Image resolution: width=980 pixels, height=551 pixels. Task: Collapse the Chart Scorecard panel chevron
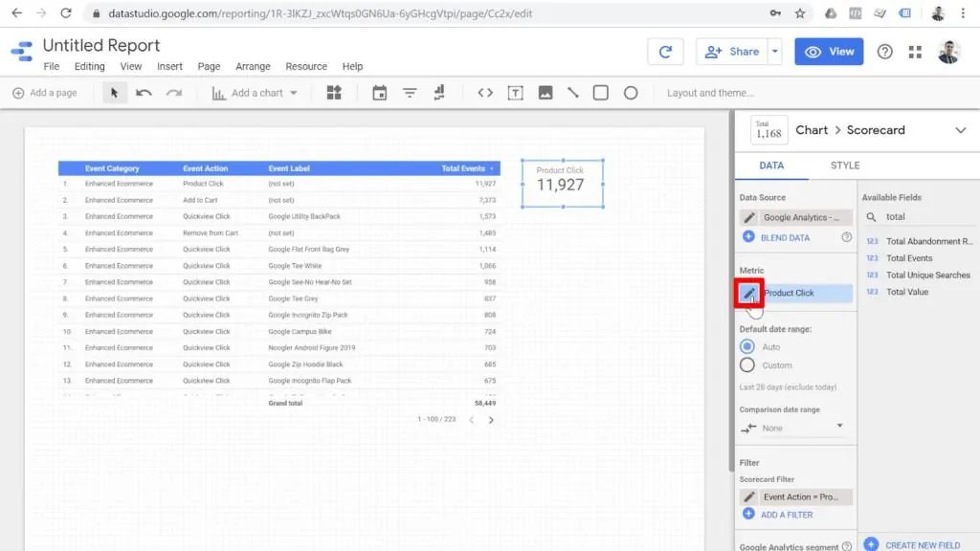tap(962, 129)
